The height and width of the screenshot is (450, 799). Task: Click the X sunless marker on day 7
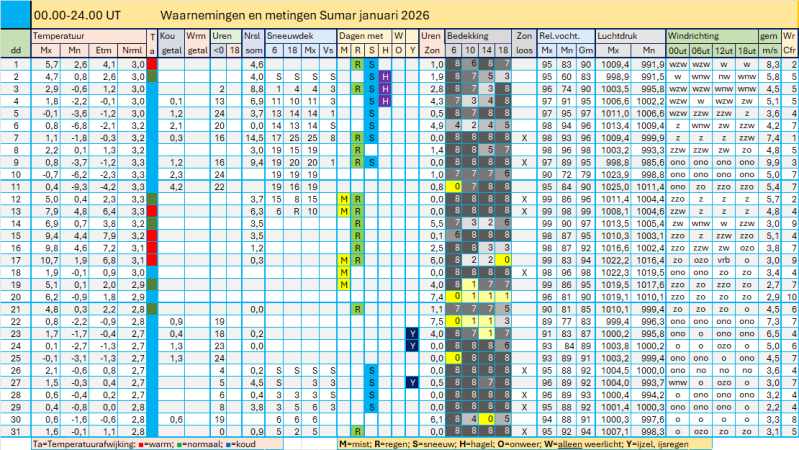pyautogui.click(x=525, y=138)
